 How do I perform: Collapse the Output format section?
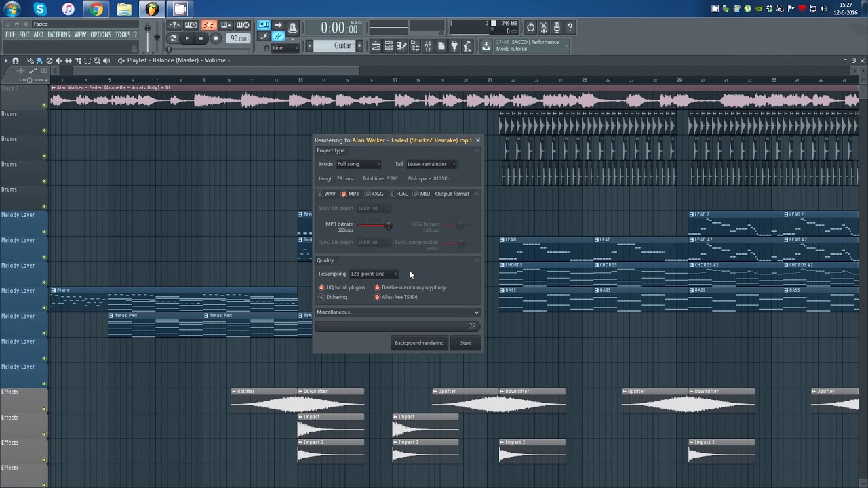coord(477,194)
